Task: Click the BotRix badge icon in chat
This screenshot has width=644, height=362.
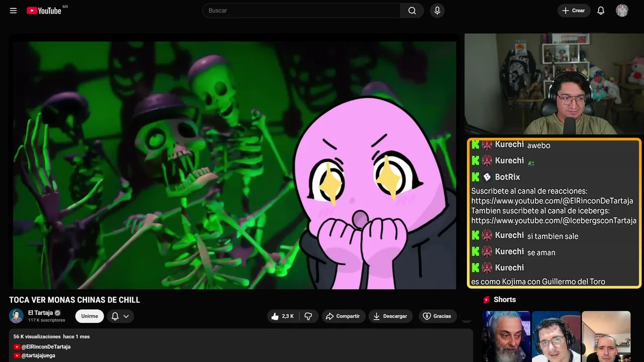Action: (x=487, y=177)
